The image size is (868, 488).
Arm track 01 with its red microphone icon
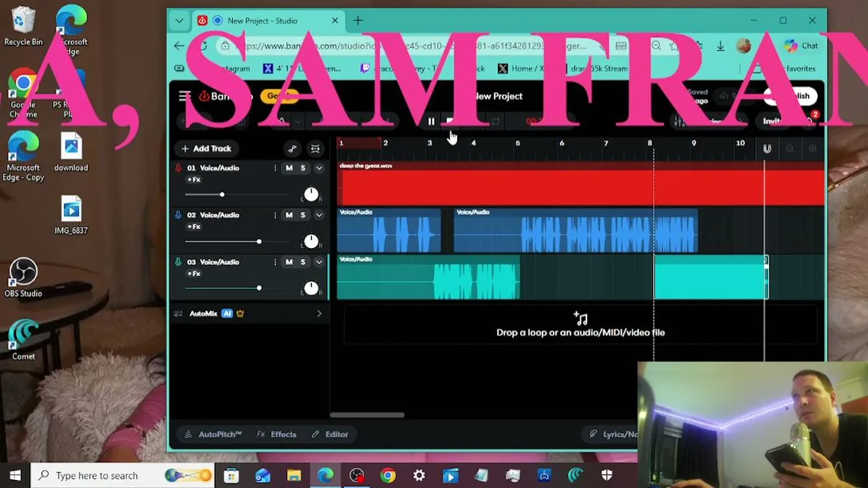click(178, 168)
